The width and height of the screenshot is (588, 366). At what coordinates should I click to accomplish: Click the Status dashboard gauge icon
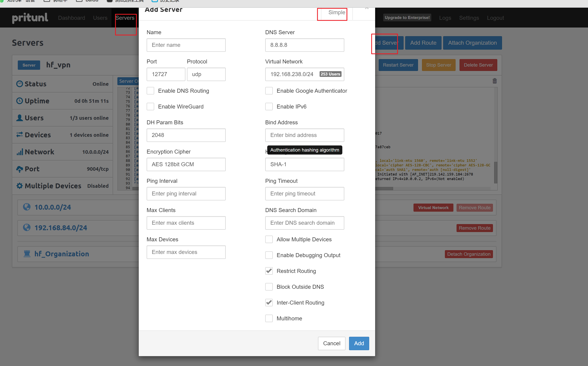tap(20, 84)
